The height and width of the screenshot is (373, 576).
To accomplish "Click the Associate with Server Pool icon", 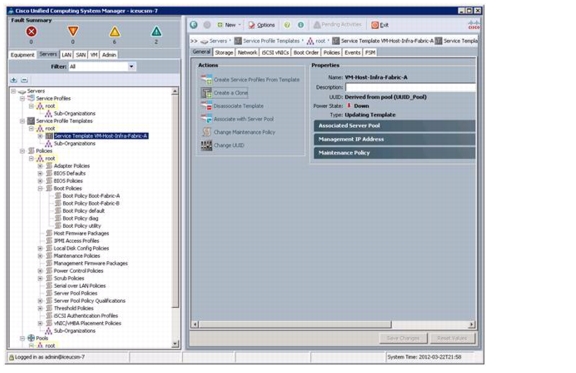I will click(206, 119).
